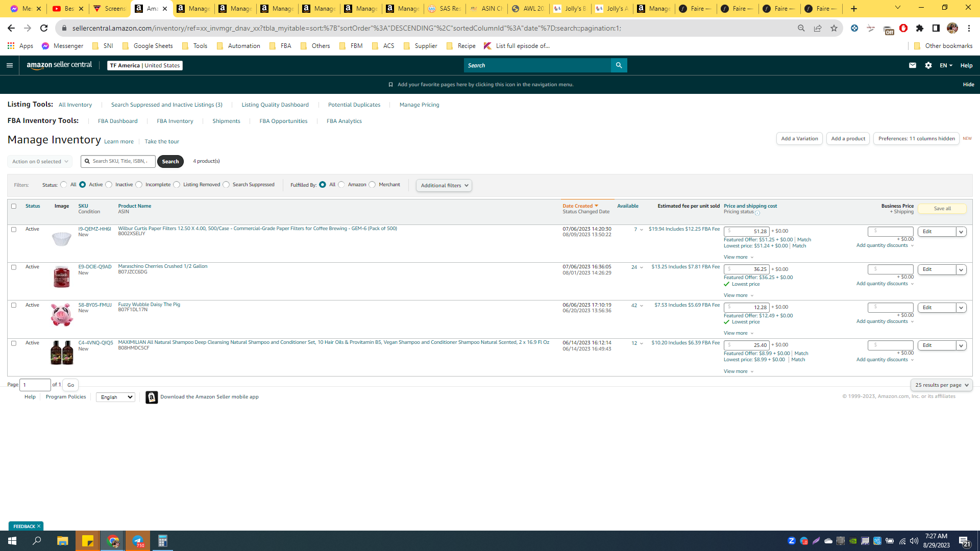
Task: Open the side panel browser icon
Action: [936, 28]
